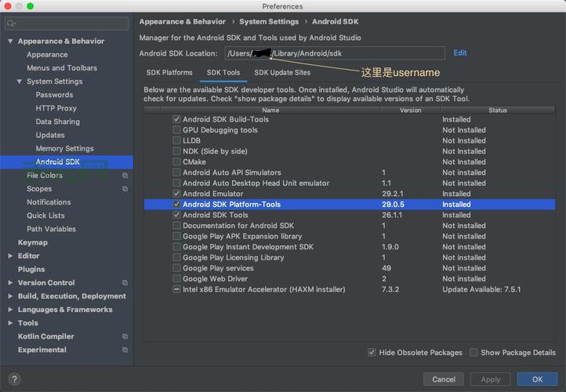Click the project-level icon beside Scopes
The width and height of the screenshot is (566, 392).
click(125, 189)
